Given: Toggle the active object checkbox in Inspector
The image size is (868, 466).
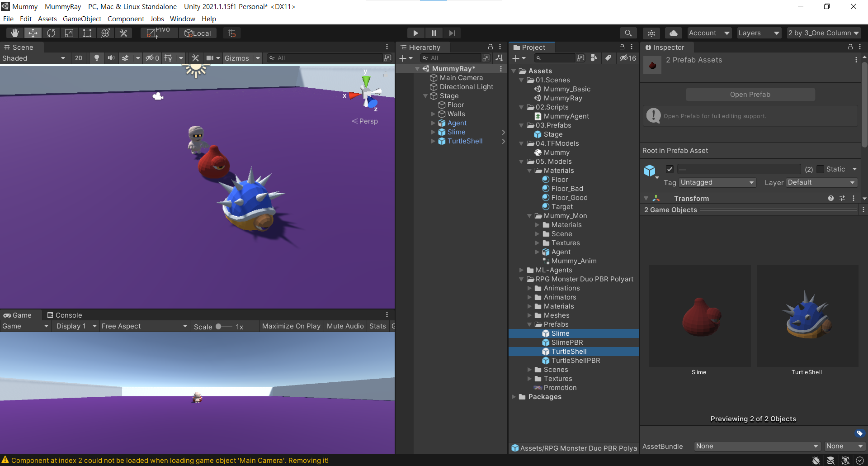Looking at the screenshot, I should [670, 169].
